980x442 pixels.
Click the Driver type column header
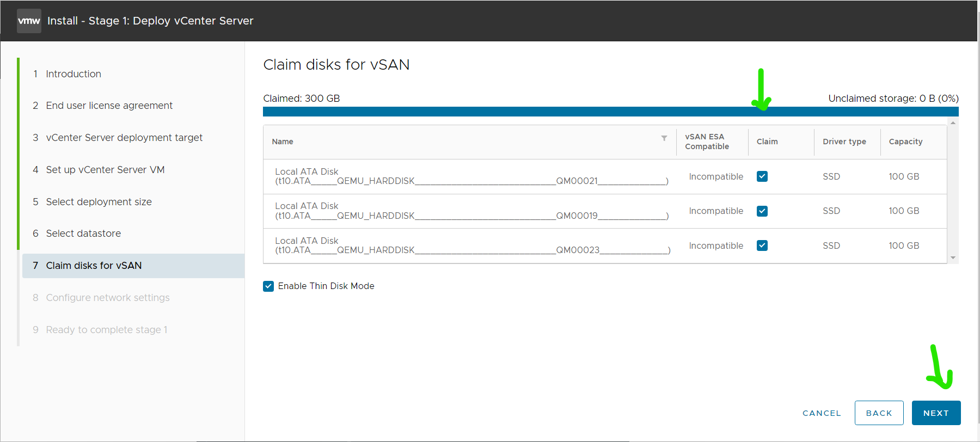844,142
